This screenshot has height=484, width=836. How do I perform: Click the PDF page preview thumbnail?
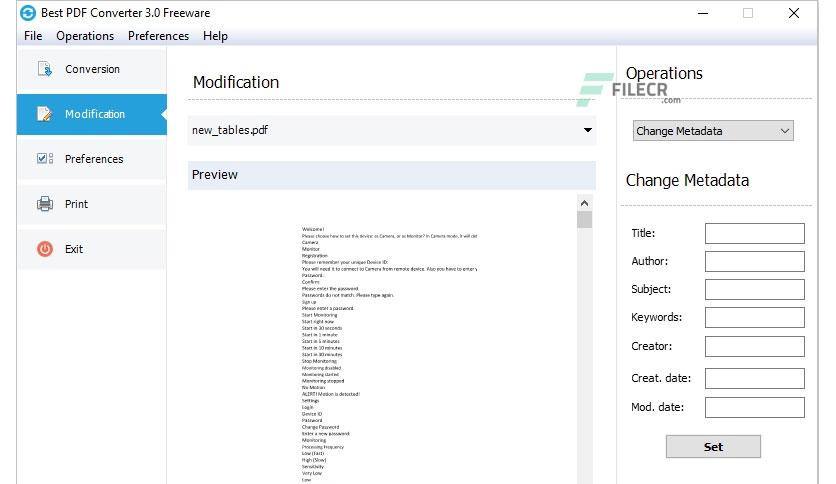(389, 354)
